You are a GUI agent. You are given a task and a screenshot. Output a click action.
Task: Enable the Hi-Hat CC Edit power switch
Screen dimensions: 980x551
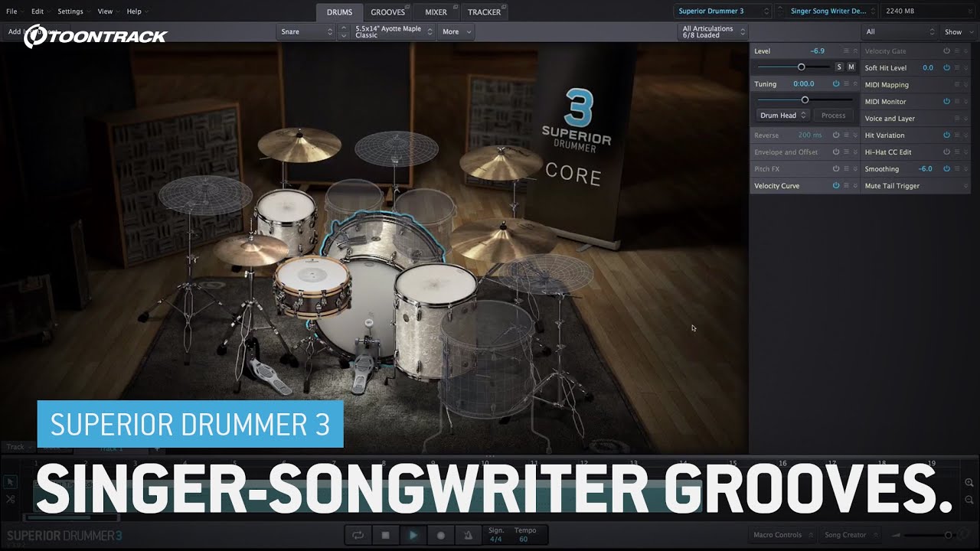click(x=946, y=152)
